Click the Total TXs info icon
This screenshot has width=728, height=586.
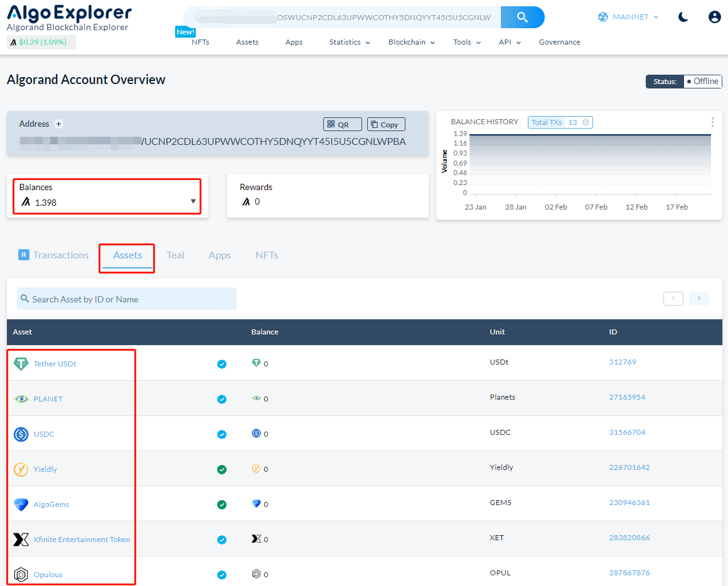(x=586, y=122)
